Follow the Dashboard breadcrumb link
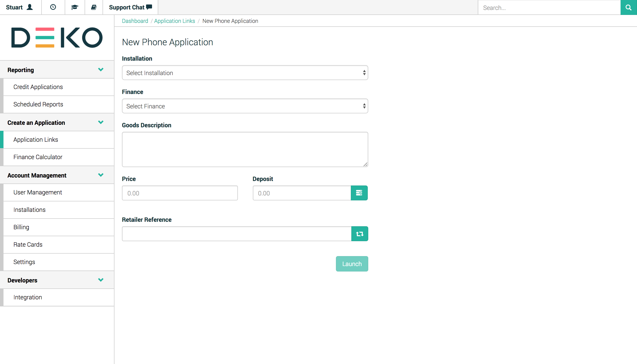Screen dimensions: 637x364 click(135, 21)
